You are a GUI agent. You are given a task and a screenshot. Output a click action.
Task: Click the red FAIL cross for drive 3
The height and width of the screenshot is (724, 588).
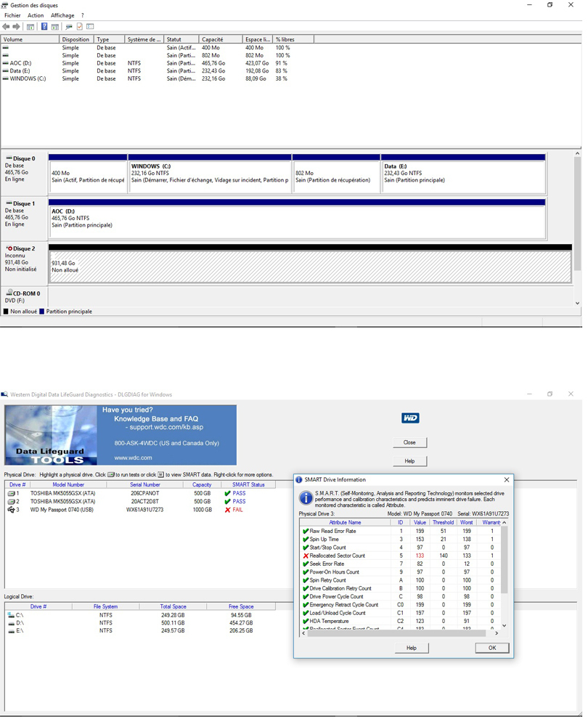227,511
